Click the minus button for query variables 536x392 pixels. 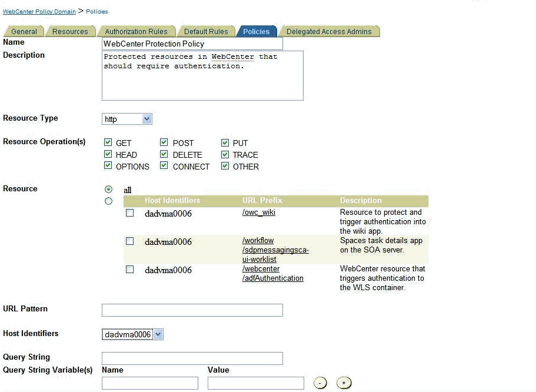[x=320, y=383]
